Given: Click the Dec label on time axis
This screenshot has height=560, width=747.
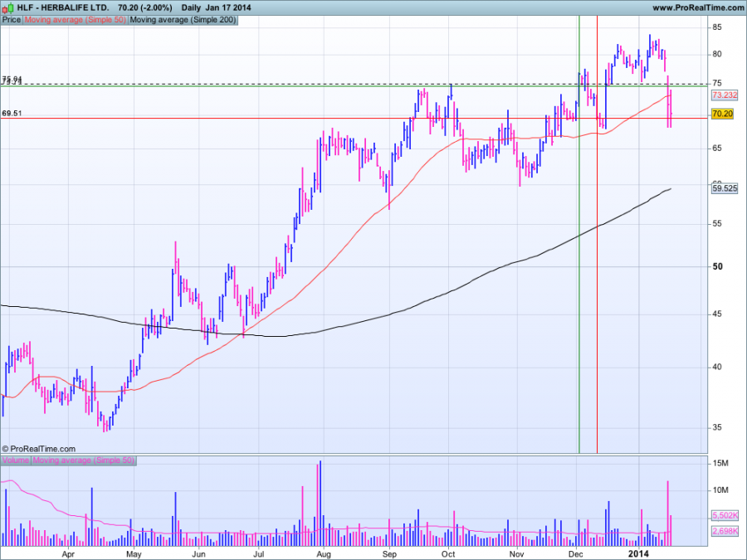Looking at the screenshot, I should pos(576,554).
